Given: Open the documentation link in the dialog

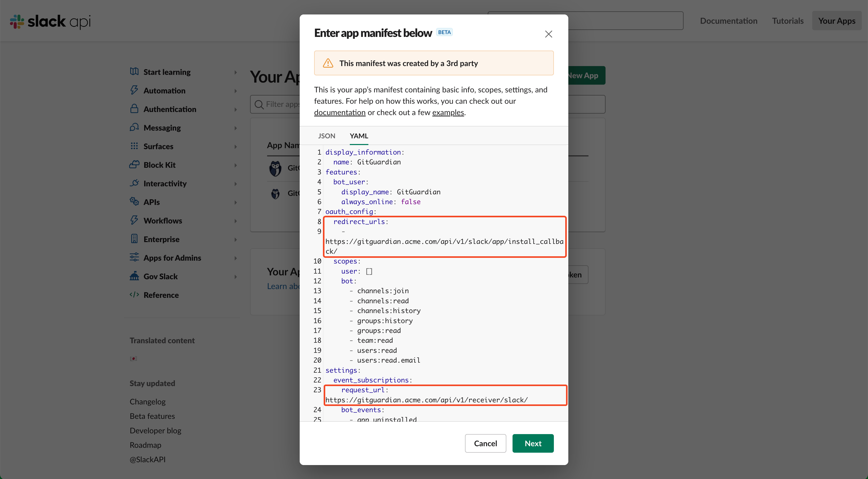Looking at the screenshot, I should click(x=340, y=113).
